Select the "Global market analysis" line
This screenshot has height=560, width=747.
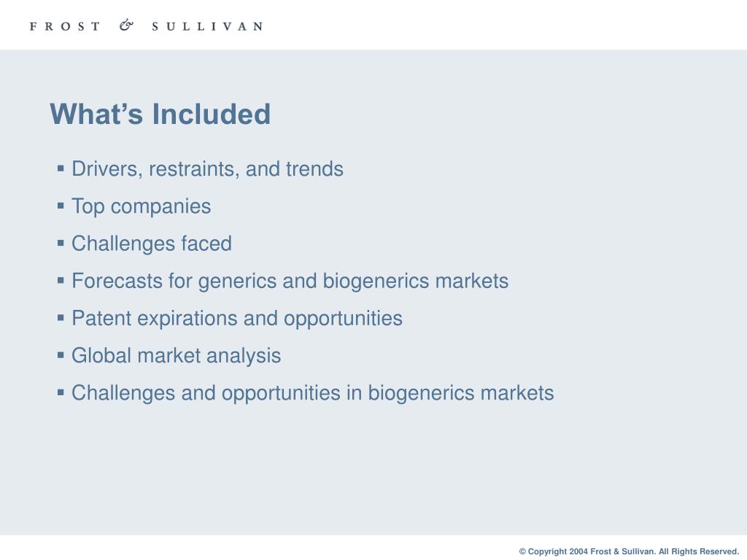coord(177,356)
